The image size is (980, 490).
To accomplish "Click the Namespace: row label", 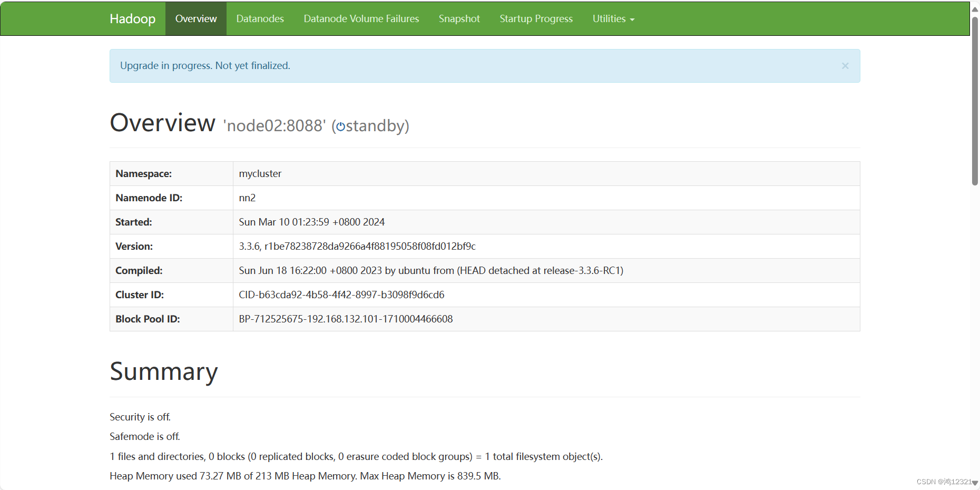I will (144, 173).
